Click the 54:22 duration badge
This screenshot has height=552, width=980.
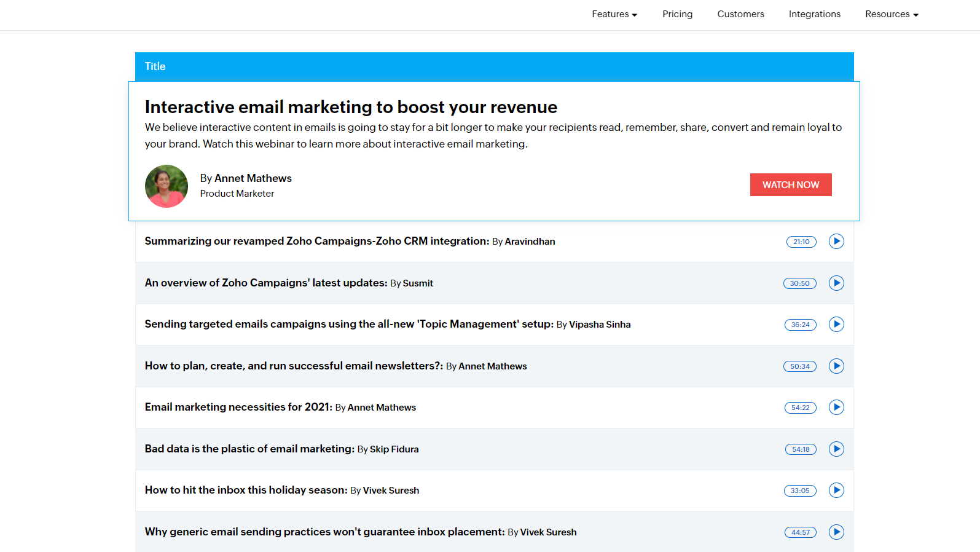coord(801,408)
